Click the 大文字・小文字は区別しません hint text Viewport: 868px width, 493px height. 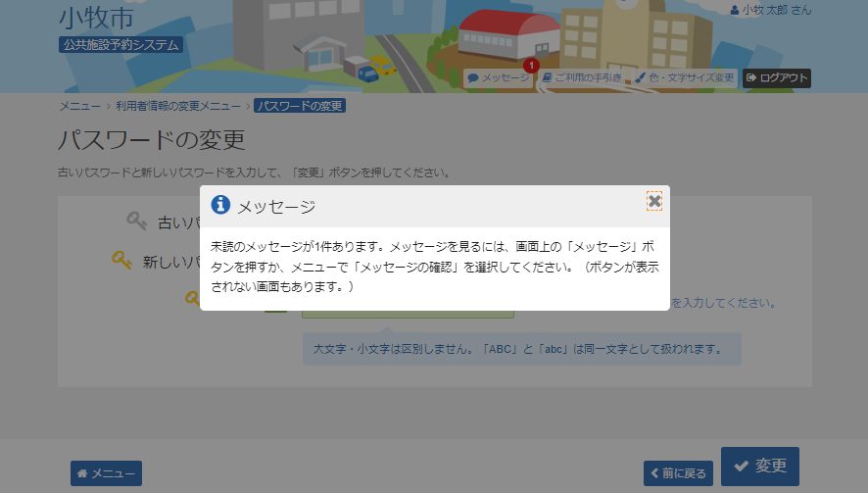[518, 349]
